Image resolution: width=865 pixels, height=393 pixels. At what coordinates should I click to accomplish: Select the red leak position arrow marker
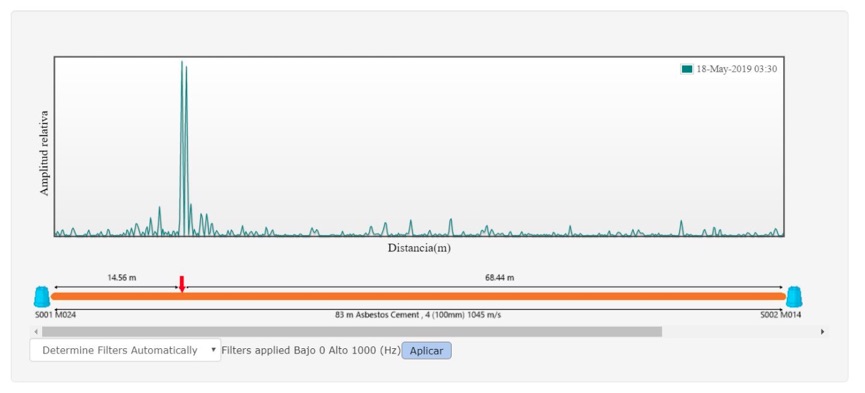[x=182, y=284]
